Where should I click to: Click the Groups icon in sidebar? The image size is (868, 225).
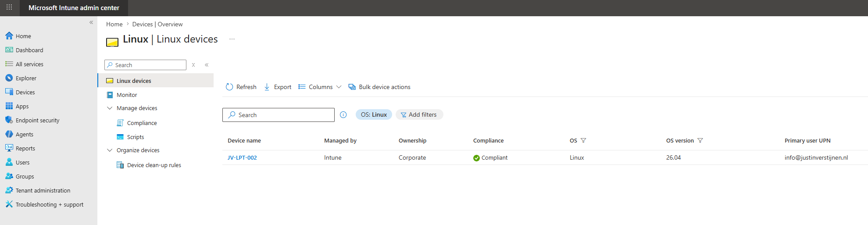click(9, 176)
